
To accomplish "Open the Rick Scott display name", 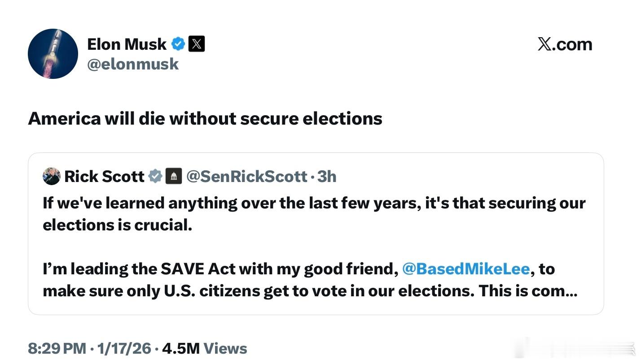I will pyautogui.click(x=104, y=176).
